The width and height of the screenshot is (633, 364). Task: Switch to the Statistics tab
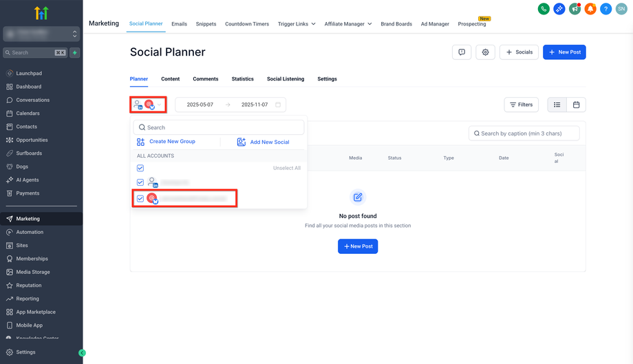(x=242, y=79)
